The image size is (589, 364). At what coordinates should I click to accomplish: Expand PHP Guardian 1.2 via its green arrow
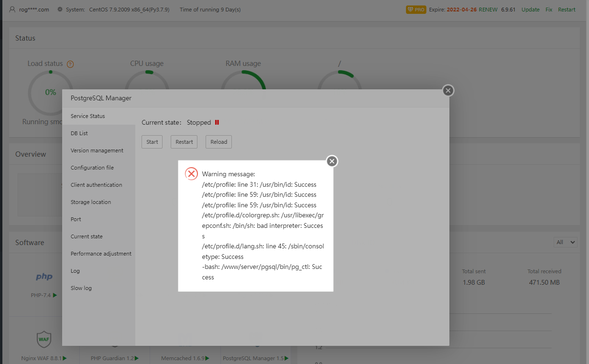[137, 358]
